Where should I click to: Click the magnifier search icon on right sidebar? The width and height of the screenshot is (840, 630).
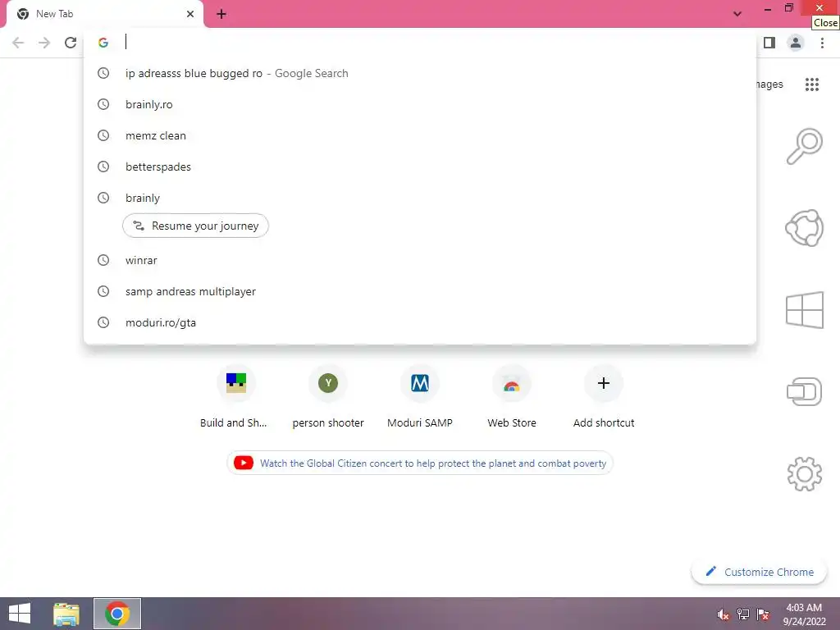pos(804,146)
